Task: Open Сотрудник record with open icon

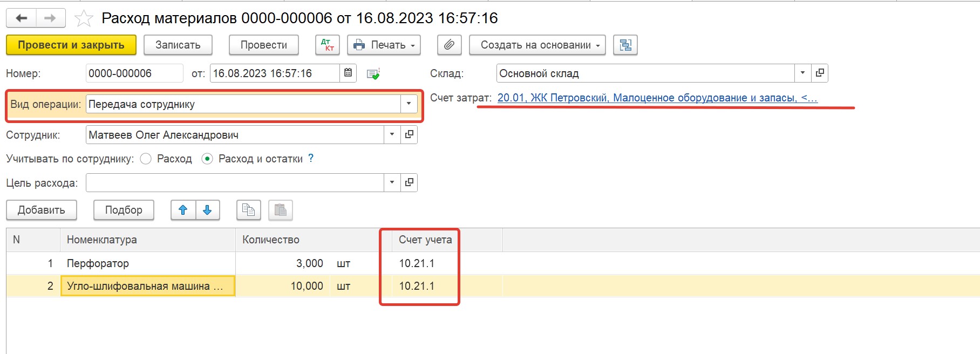Action: tap(409, 134)
